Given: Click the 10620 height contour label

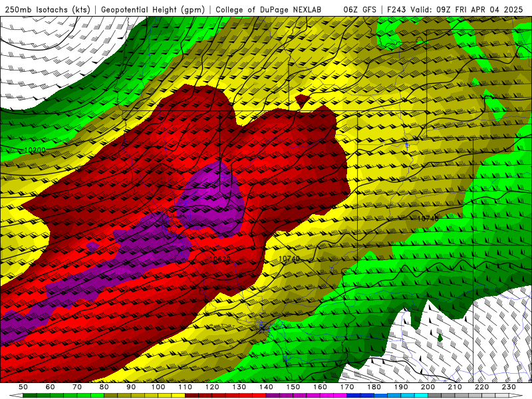Looking at the screenshot, I should pyautogui.click(x=220, y=259).
